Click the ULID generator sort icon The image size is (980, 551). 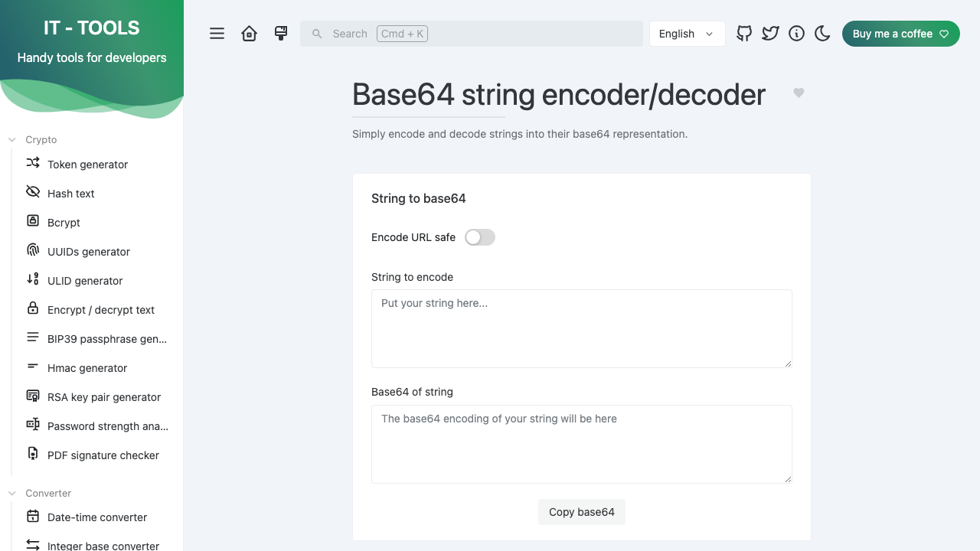tap(33, 279)
